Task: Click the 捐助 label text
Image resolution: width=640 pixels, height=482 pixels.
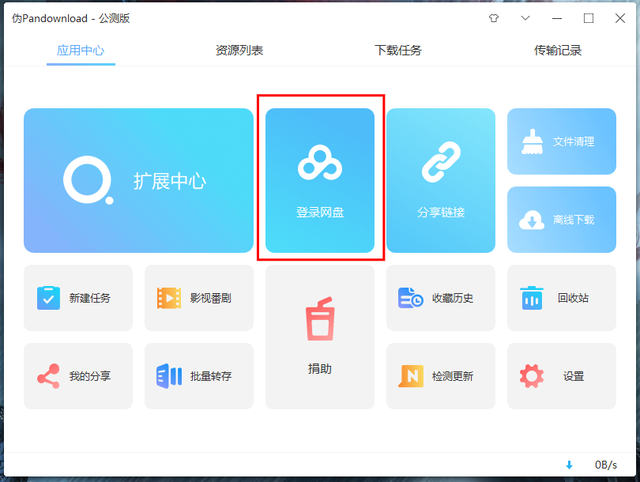Action: coord(320,369)
